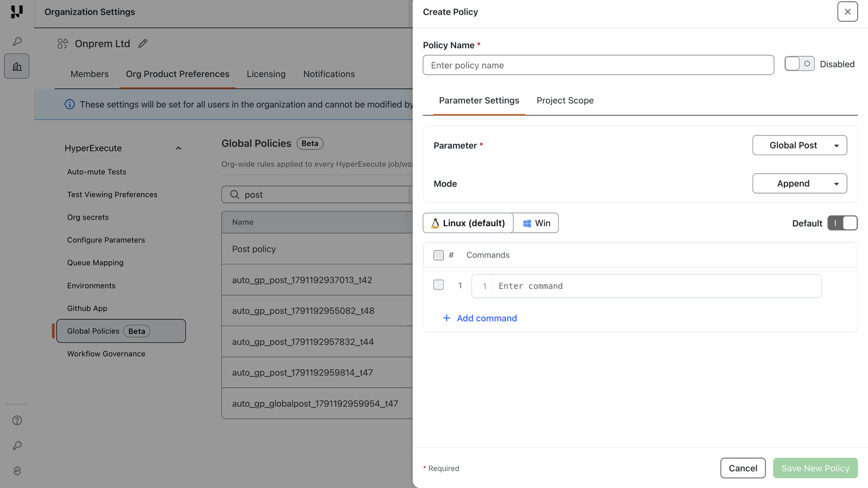The height and width of the screenshot is (488, 868).
Task: Open the Members tab
Action: click(90, 74)
